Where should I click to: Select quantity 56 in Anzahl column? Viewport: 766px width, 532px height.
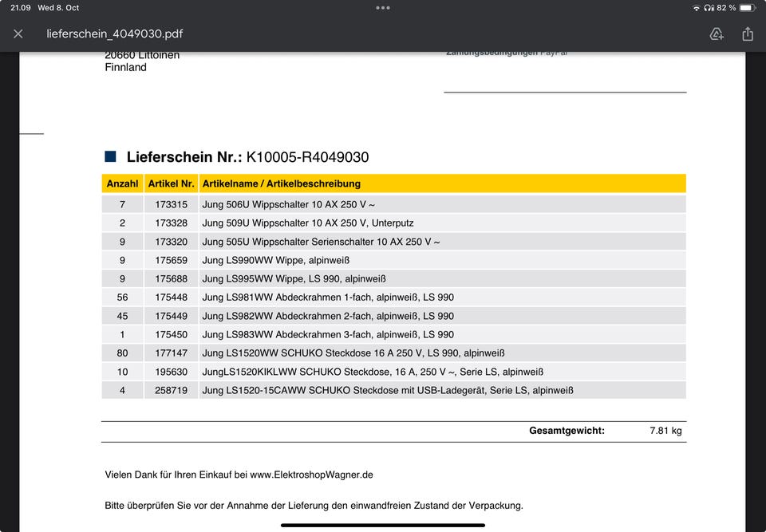tap(122, 298)
